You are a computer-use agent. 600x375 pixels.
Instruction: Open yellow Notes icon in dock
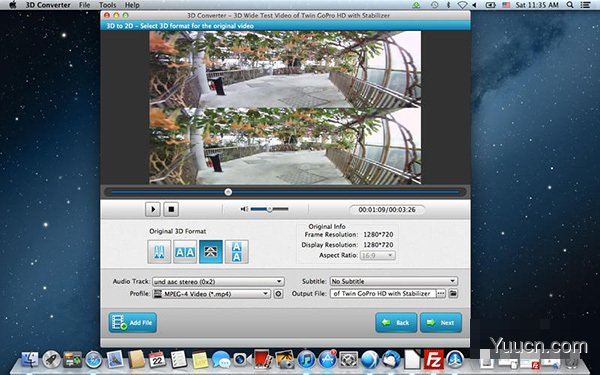coord(200,359)
